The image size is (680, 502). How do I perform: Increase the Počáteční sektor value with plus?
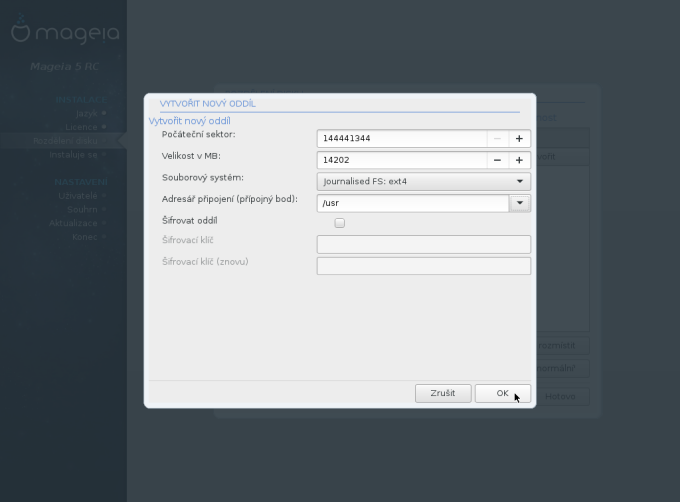[519, 139]
